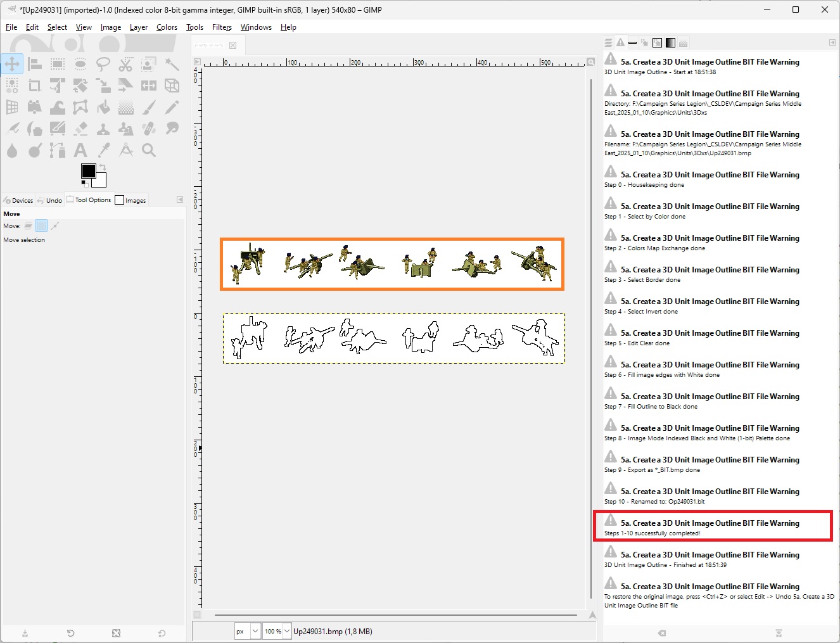Open the Colors menu
840x643 pixels.
click(x=167, y=27)
